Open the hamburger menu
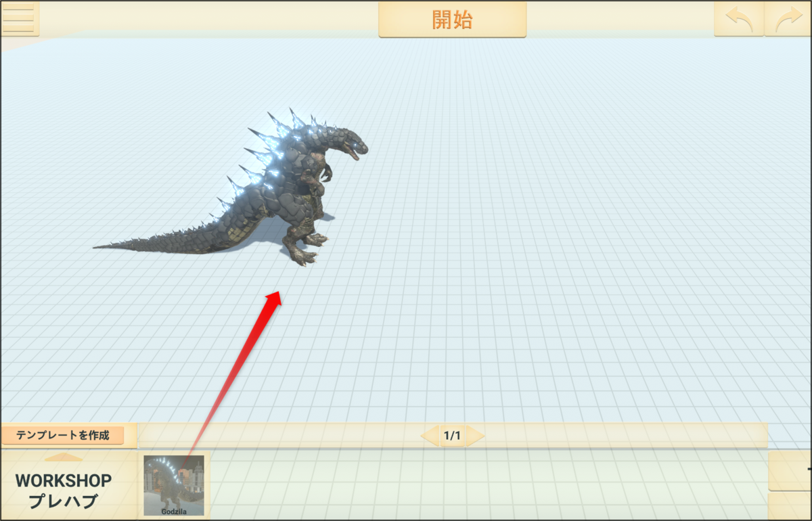 pos(20,18)
